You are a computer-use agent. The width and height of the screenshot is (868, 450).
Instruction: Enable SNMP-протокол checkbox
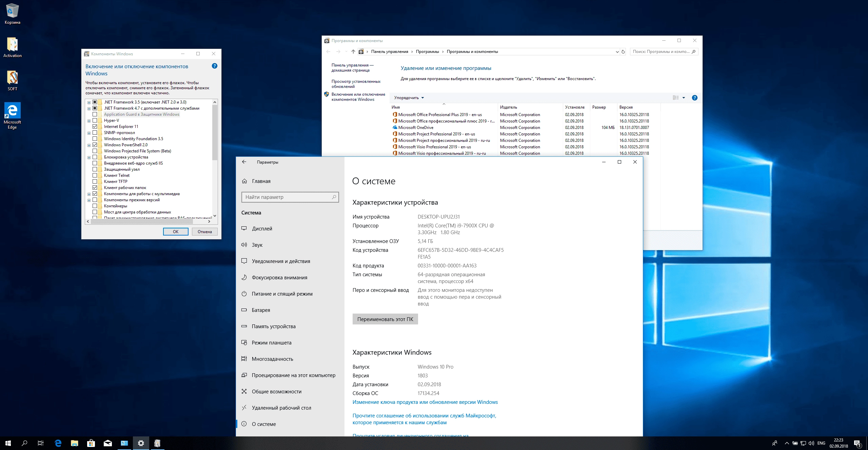[x=95, y=133]
